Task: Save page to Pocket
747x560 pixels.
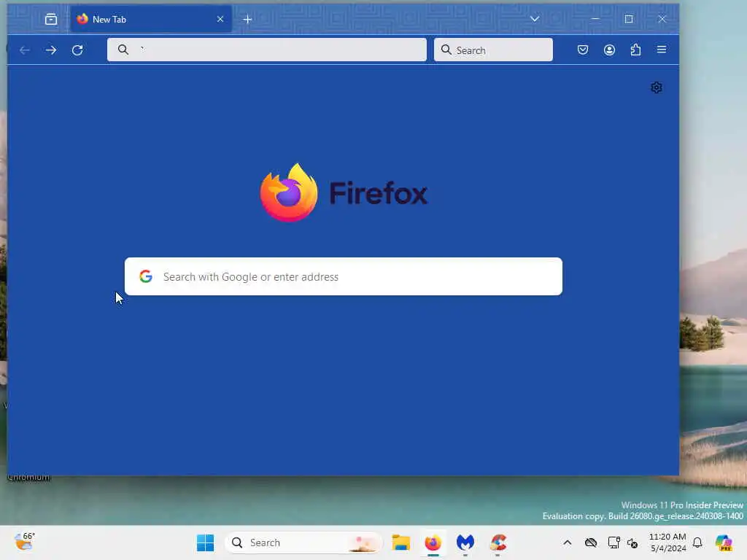Action: pos(583,50)
